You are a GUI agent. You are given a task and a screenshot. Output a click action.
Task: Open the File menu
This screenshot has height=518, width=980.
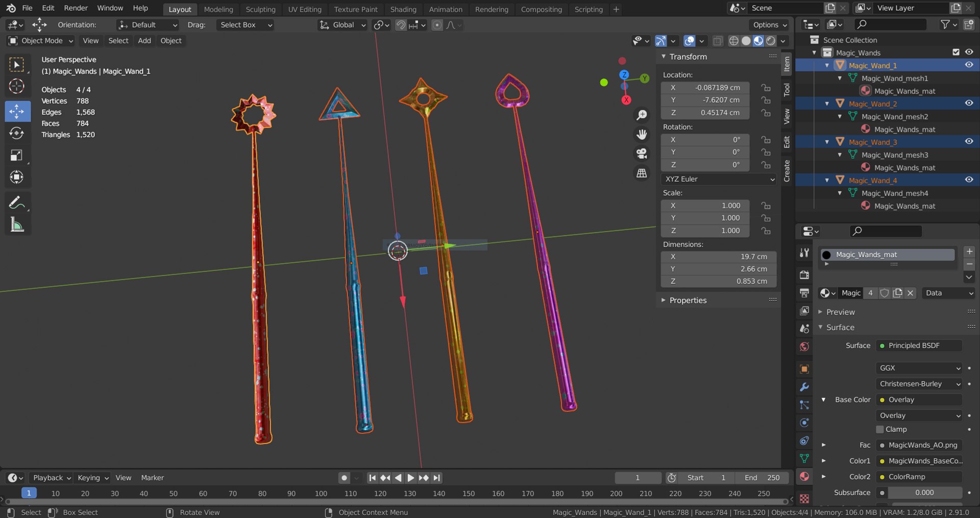(x=28, y=8)
